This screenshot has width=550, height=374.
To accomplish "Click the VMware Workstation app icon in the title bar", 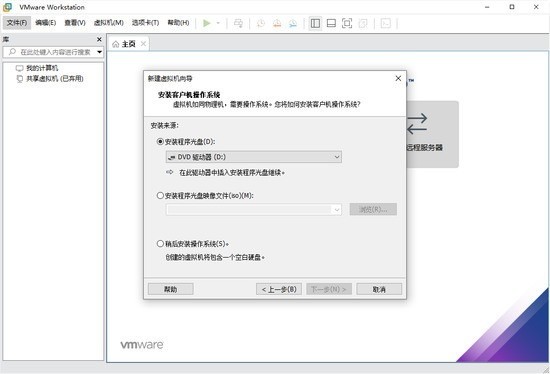I will click(x=7, y=7).
